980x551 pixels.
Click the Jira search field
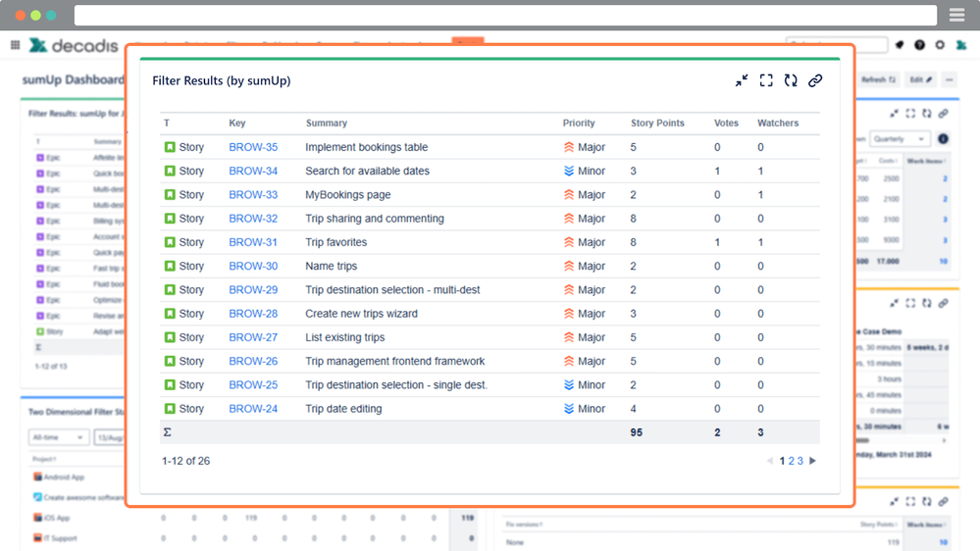pyautogui.click(x=837, y=45)
